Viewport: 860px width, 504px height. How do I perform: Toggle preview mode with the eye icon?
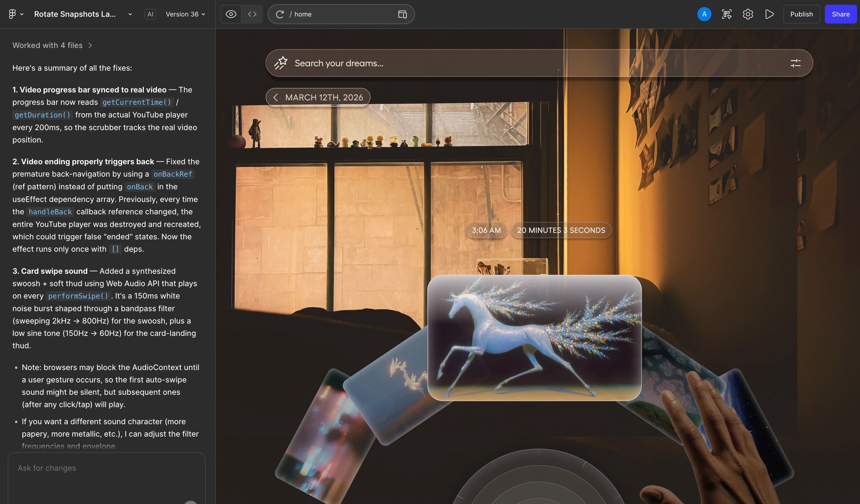231,14
